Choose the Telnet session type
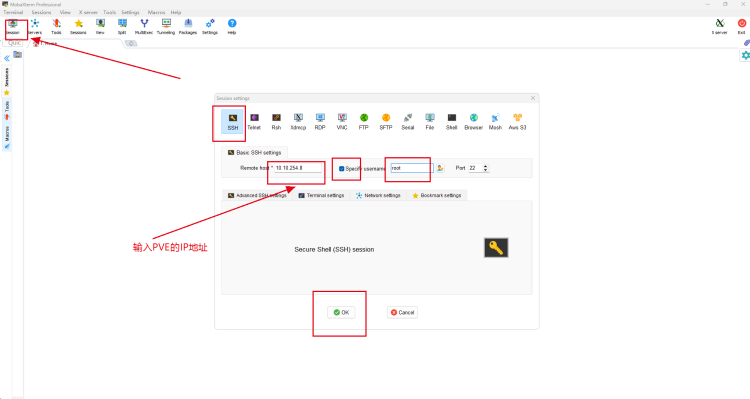The width and height of the screenshot is (750, 399). 254,122
